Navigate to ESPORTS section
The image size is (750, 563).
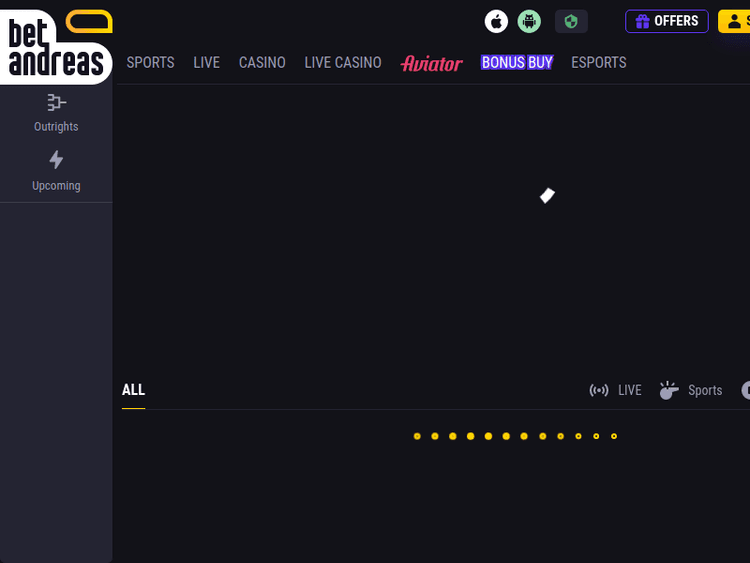[598, 62]
